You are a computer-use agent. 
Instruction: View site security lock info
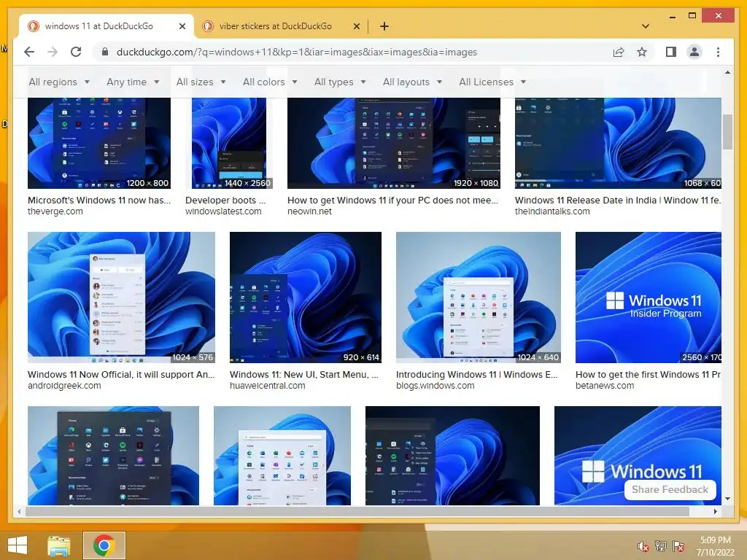105,52
